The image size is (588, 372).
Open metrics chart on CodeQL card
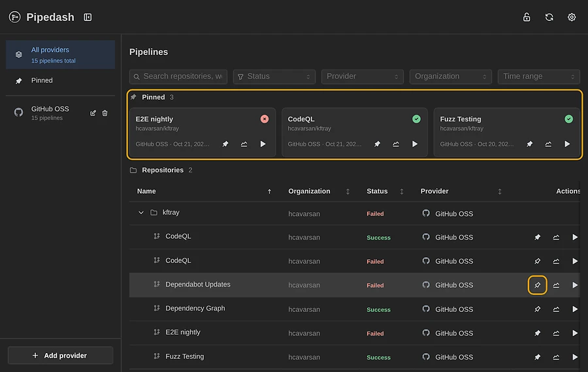[x=396, y=144]
